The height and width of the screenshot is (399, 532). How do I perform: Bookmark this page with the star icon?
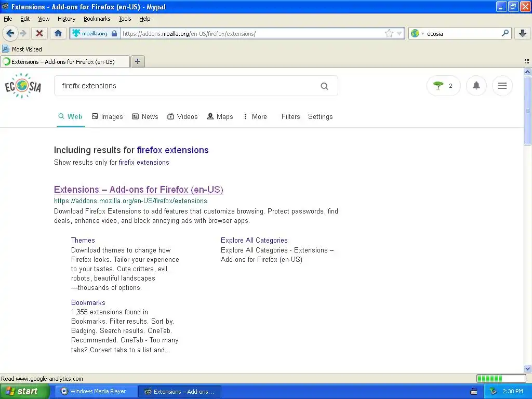389,33
